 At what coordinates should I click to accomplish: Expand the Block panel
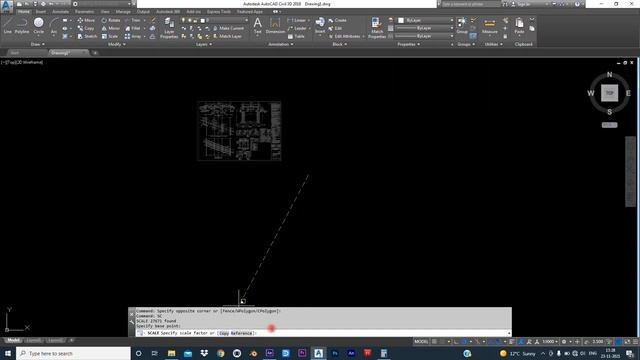[339, 44]
